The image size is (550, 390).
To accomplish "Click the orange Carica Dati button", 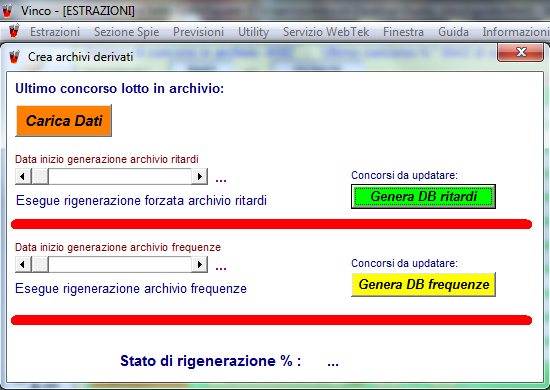I will click(x=63, y=121).
